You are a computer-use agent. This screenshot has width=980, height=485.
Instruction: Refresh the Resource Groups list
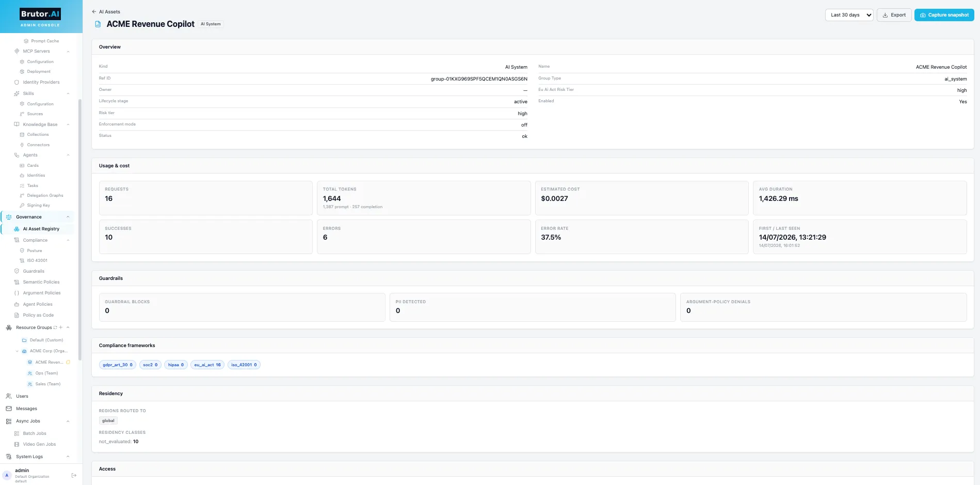tap(55, 327)
